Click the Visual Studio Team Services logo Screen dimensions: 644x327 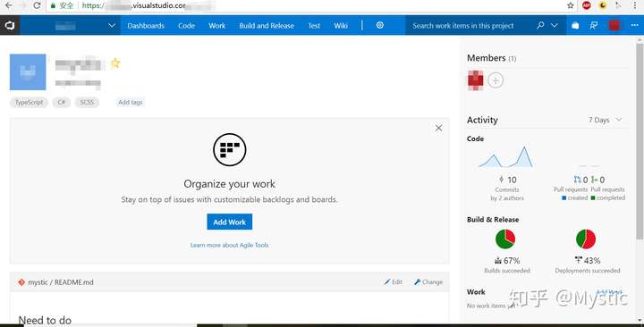click(x=10, y=25)
